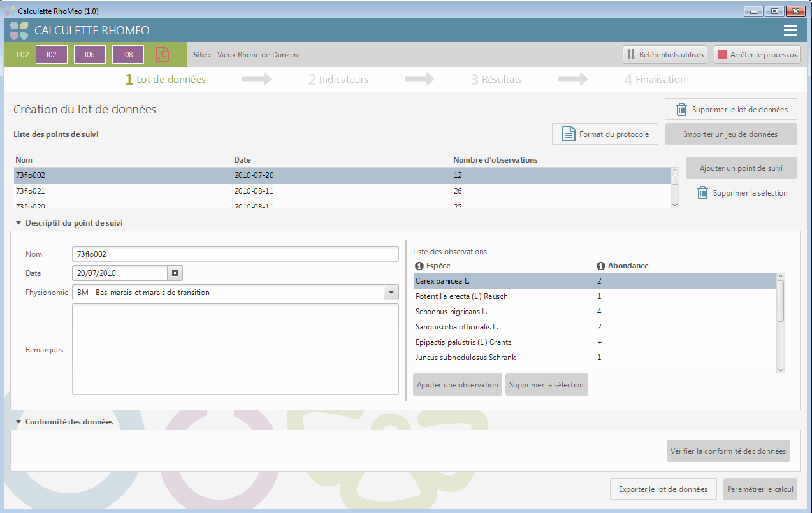
Task: Sort by Nombre d'observations column
Action: (495, 160)
